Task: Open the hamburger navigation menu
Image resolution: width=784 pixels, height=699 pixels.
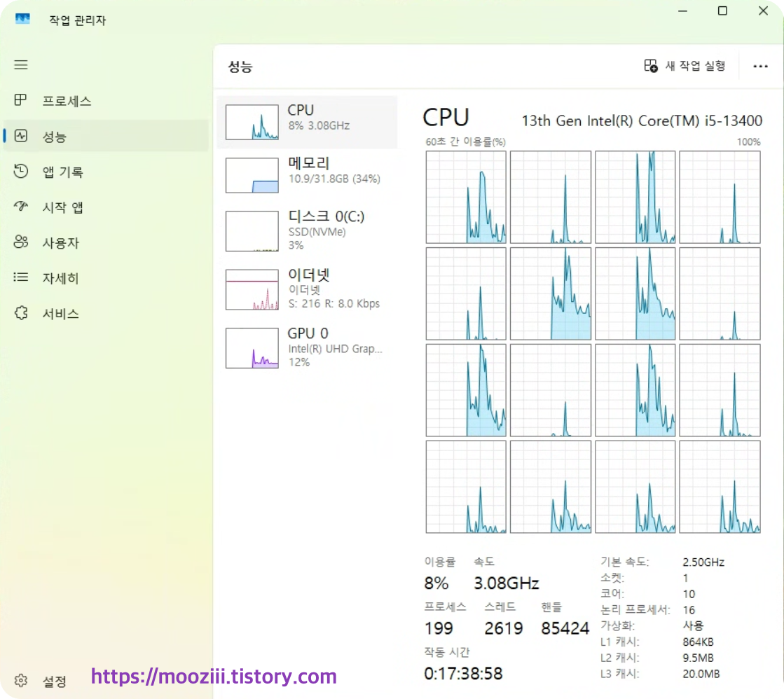Action: pos(20,64)
